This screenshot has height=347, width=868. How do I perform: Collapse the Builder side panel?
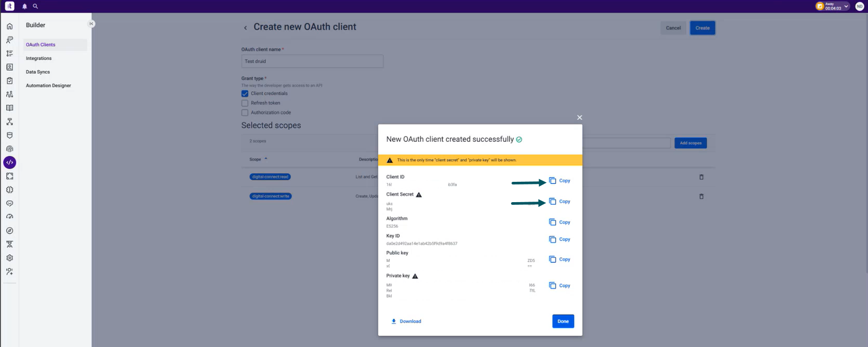[91, 23]
